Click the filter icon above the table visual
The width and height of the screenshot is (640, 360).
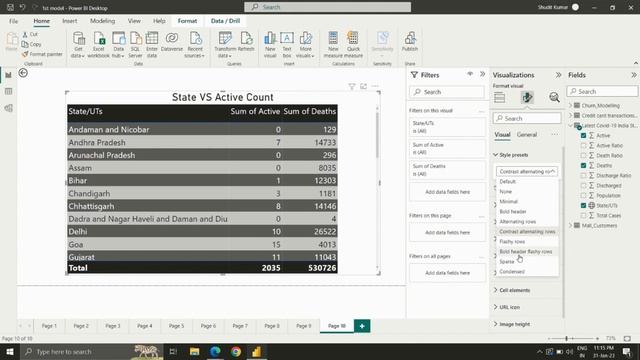pos(352,86)
